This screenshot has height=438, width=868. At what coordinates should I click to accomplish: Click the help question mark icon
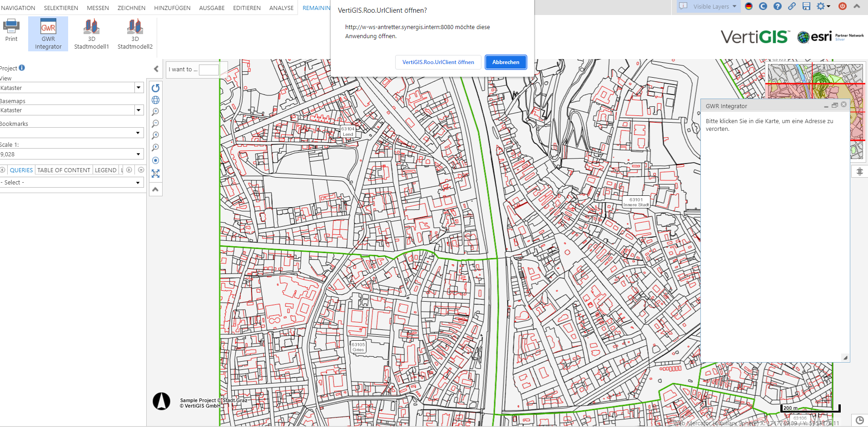point(778,6)
